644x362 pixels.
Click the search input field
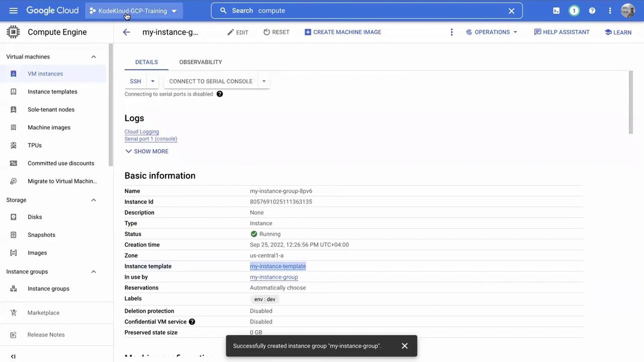(366, 11)
